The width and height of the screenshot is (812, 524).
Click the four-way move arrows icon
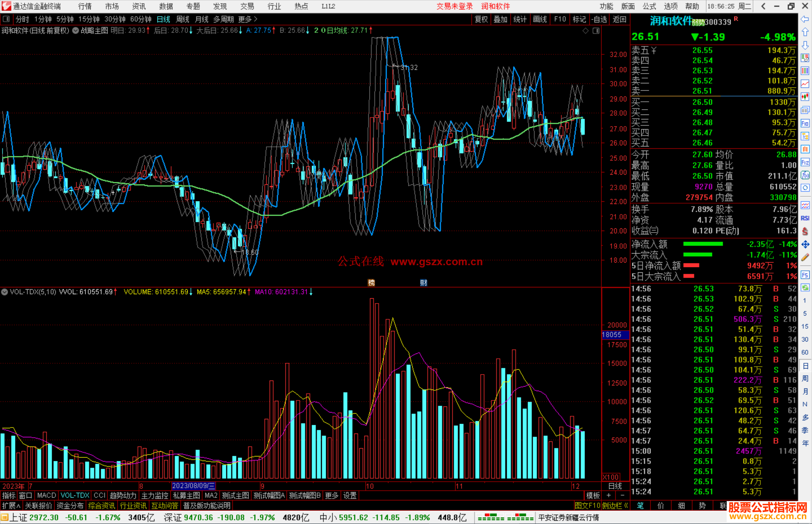pyautogui.click(x=805, y=245)
